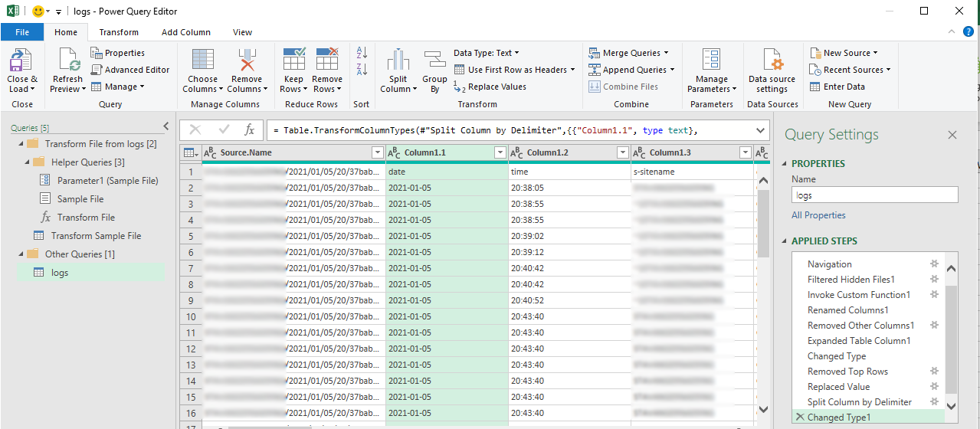980x429 pixels.
Task: Switch to the Transform tab
Action: click(119, 32)
